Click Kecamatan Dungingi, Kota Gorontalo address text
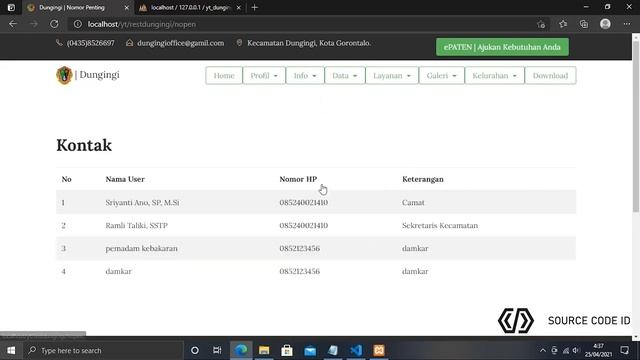The image size is (640, 360). [309, 43]
